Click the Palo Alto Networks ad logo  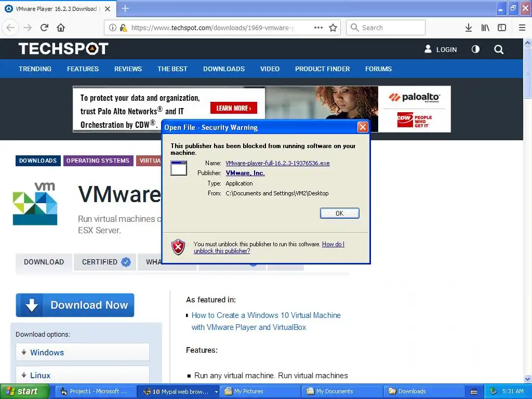click(x=414, y=97)
